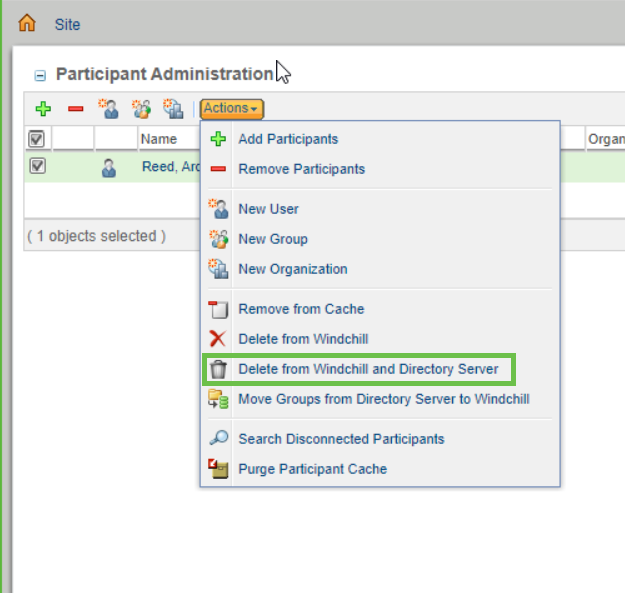Click the red X Delete from Windchill icon
The width and height of the screenshot is (625, 593).
pos(218,339)
